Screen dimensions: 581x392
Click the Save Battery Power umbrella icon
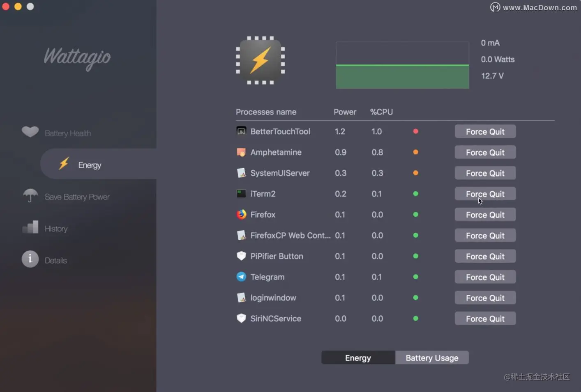[30, 195]
